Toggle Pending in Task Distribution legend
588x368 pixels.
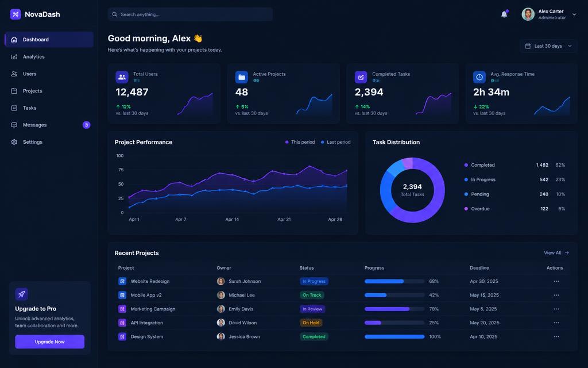click(x=477, y=194)
